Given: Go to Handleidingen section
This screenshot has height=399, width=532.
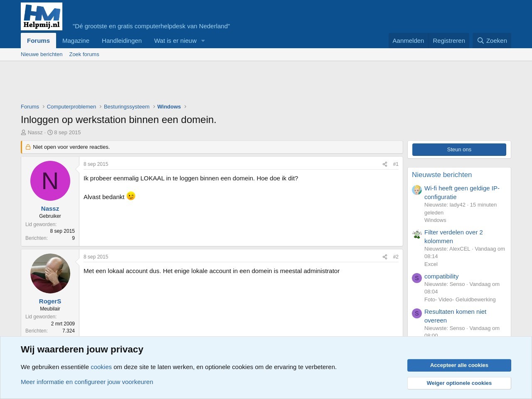Looking at the screenshot, I should click(122, 41).
